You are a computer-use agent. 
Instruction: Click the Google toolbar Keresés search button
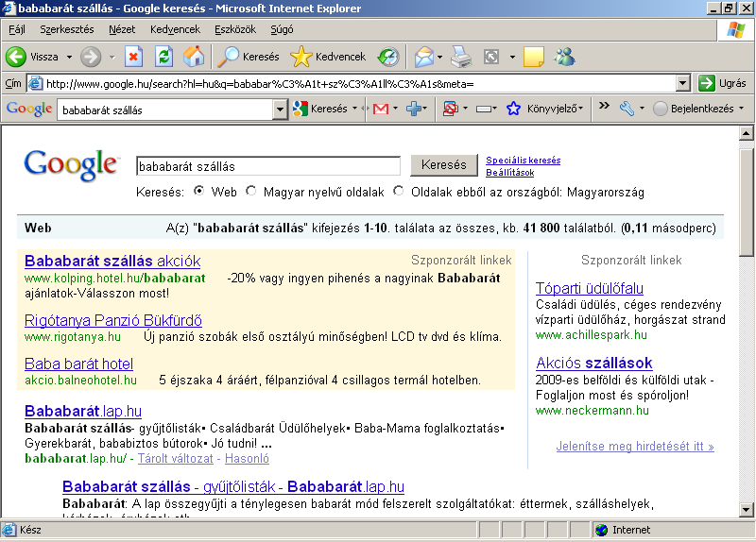point(320,109)
